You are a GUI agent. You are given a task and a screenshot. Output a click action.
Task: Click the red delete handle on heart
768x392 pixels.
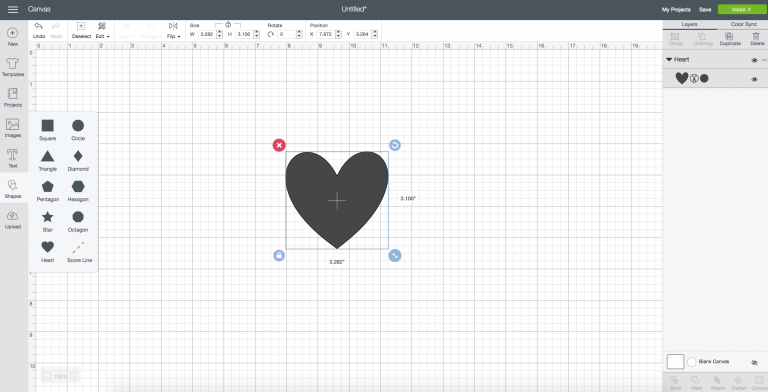279,145
